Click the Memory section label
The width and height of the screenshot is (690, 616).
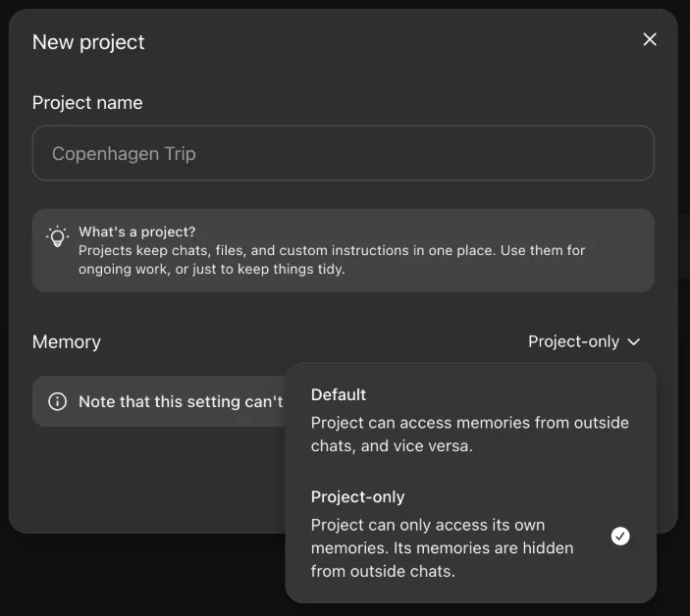click(x=67, y=342)
